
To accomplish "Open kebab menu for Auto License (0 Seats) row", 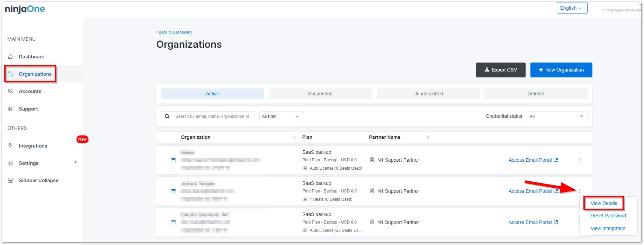I will coord(580,160).
